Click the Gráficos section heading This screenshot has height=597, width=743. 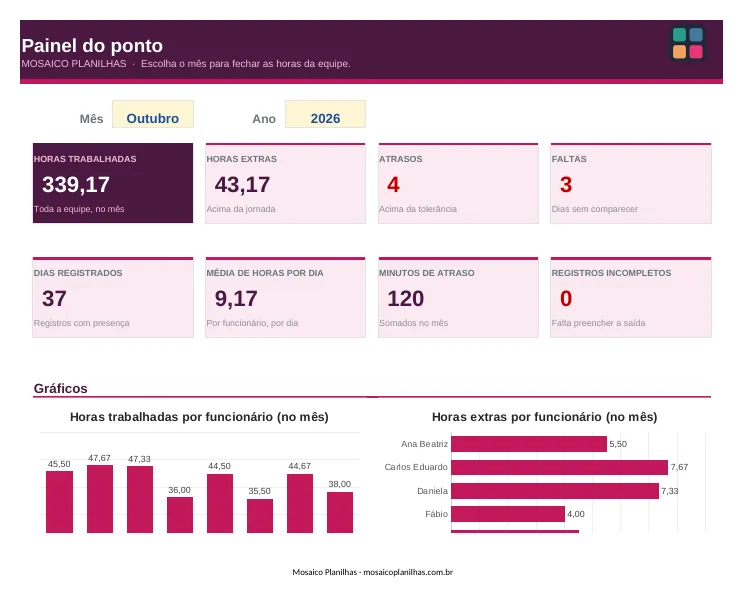pos(60,389)
